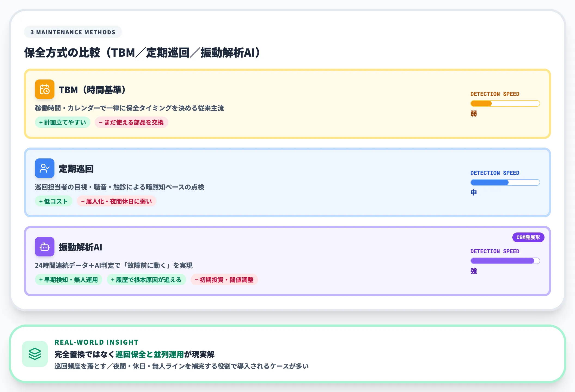Click the green text 巡回保全と並列運用
This screenshot has width=575, height=392.
pos(150,354)
